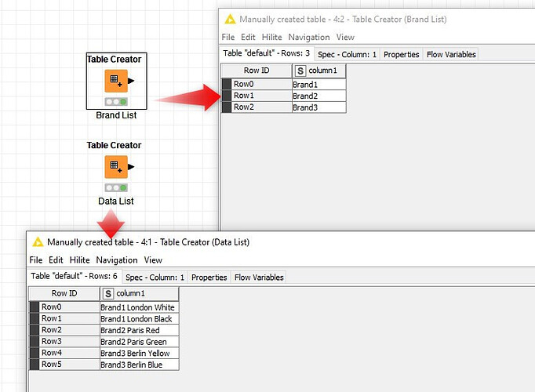Select Row3 in Data List table
This screenshot has height=392, width=535.
(x=64, y=341)
